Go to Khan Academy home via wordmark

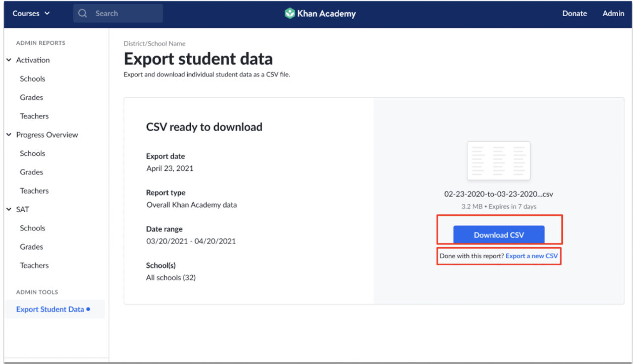(327, 14)
